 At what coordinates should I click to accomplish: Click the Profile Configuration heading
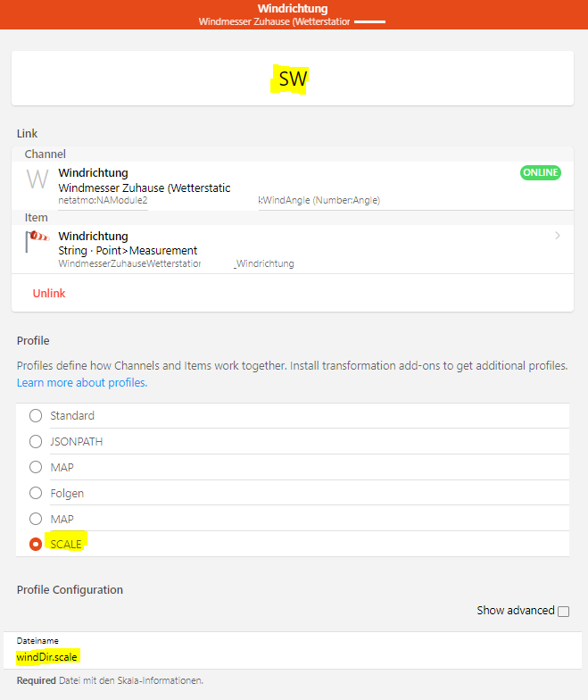point(70,590)
